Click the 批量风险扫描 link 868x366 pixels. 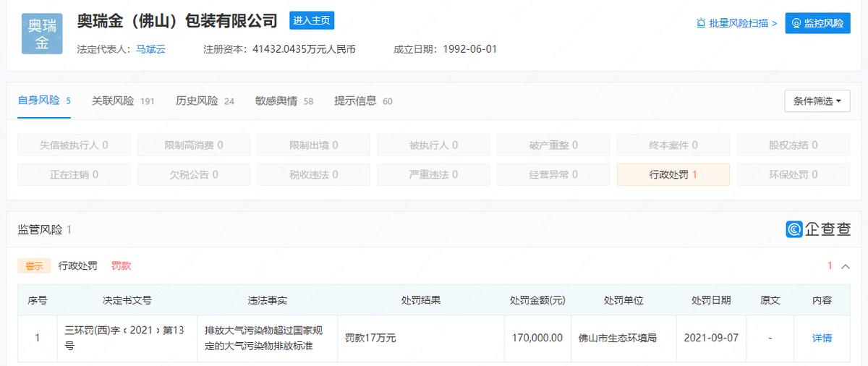[736, 23]
